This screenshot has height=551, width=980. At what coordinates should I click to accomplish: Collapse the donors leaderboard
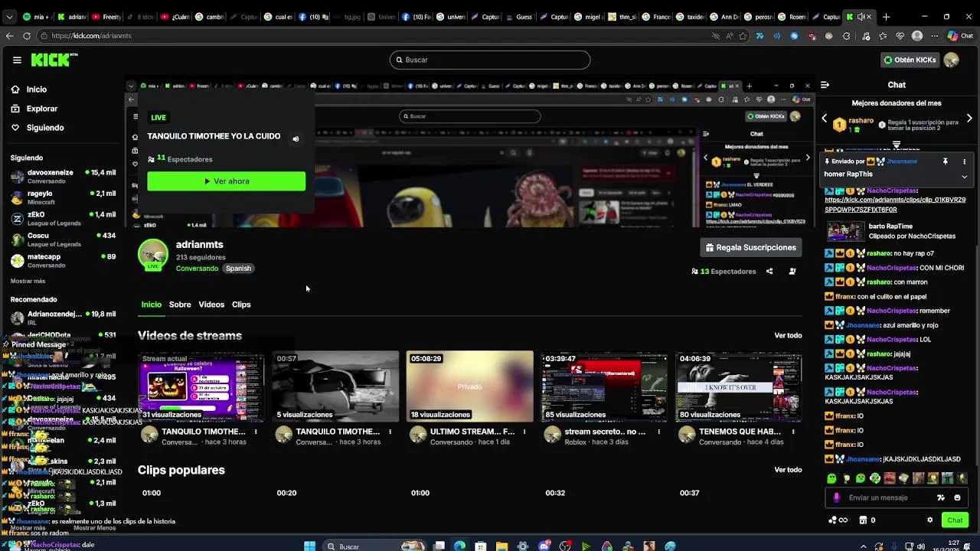[x=897, y=145]
